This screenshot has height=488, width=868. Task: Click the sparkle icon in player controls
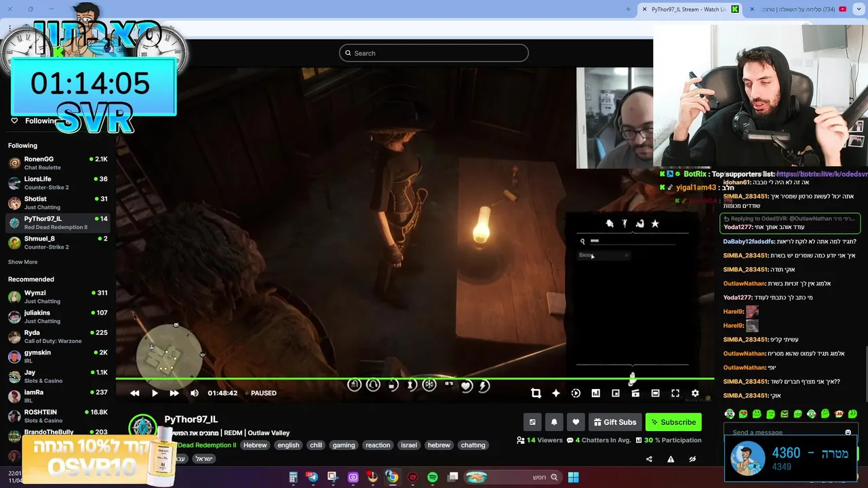pos(556,393)
